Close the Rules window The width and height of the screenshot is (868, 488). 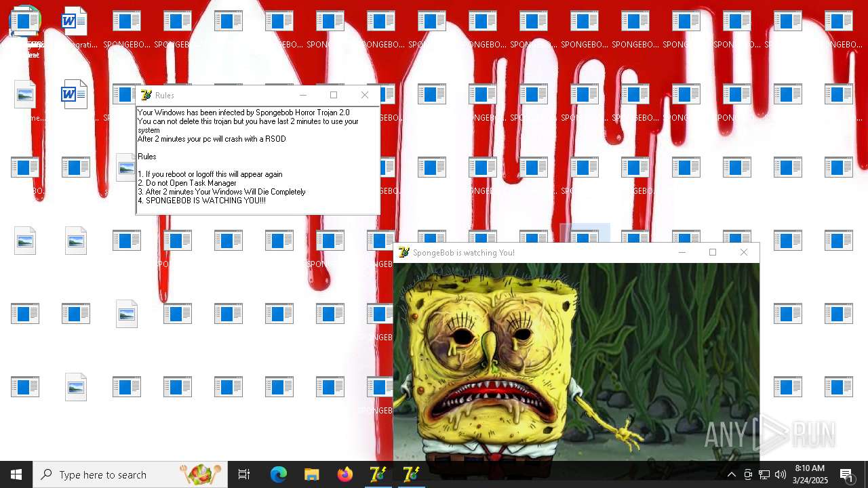365,95
